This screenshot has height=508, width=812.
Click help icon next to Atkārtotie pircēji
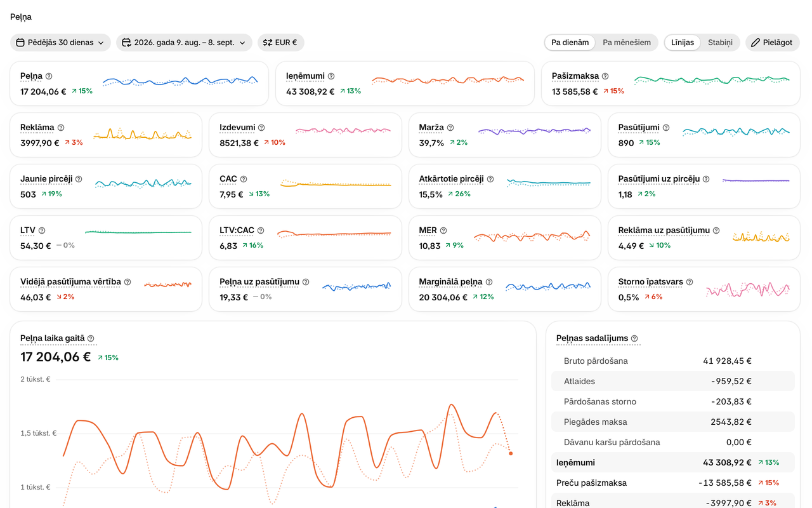click(x=490, y=179)
